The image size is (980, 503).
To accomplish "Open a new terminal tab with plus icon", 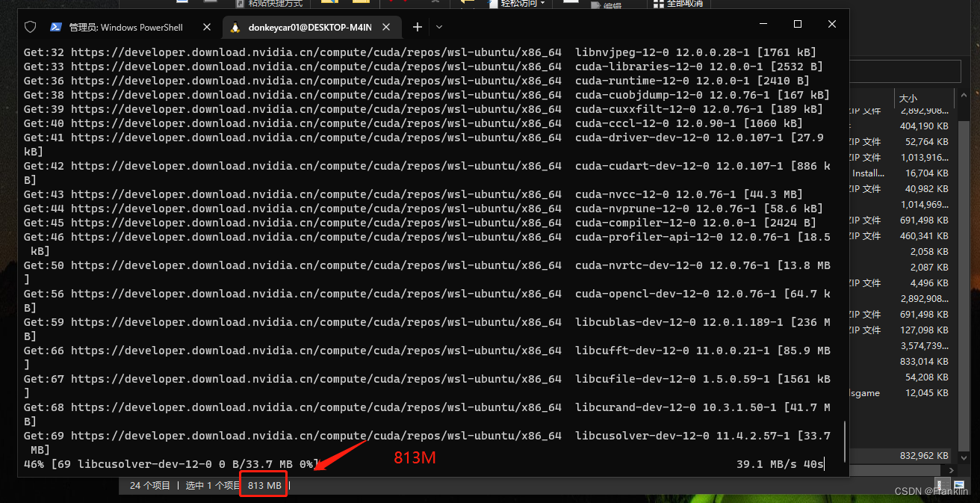I will point(417,27).
